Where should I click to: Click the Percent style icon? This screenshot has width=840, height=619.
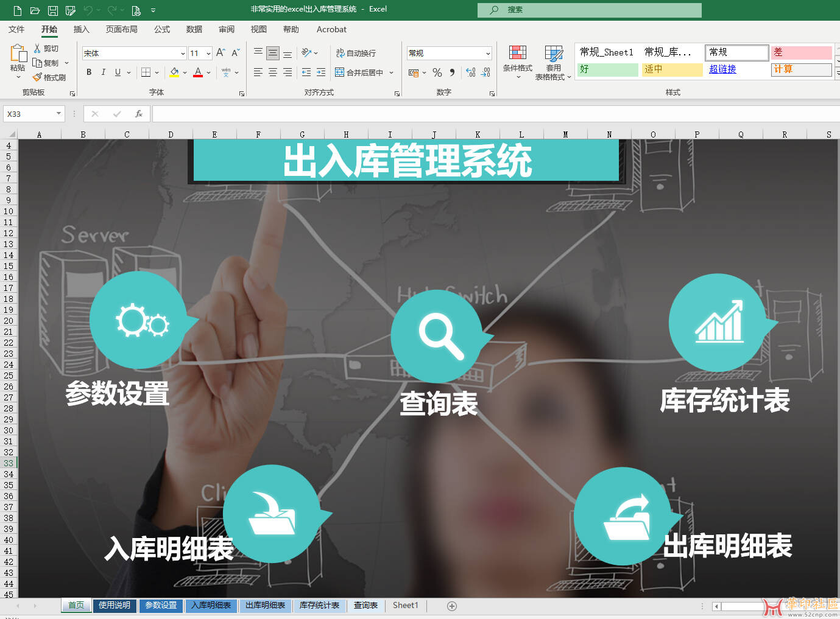437,72
